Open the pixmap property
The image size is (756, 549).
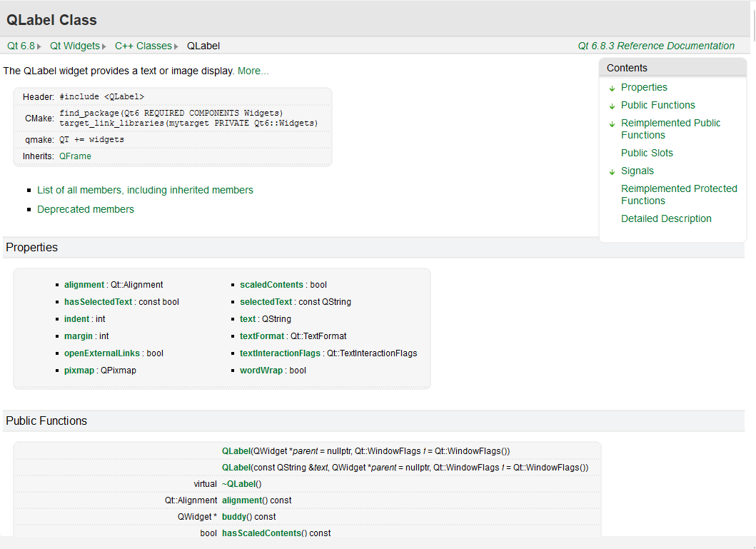tap(79, 371)
